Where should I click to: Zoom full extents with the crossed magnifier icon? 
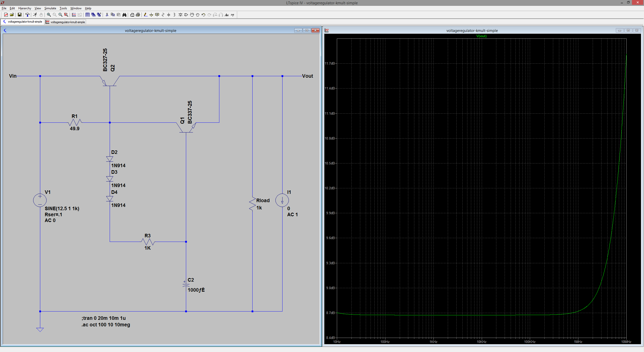point(66,15)
